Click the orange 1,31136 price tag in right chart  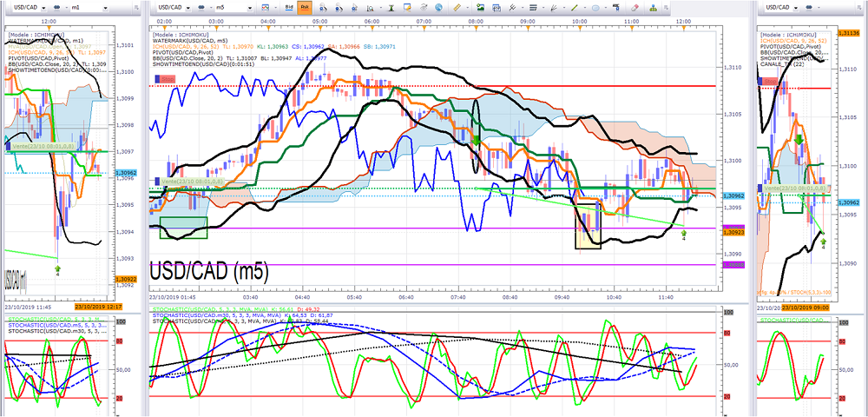click(851, 33)
